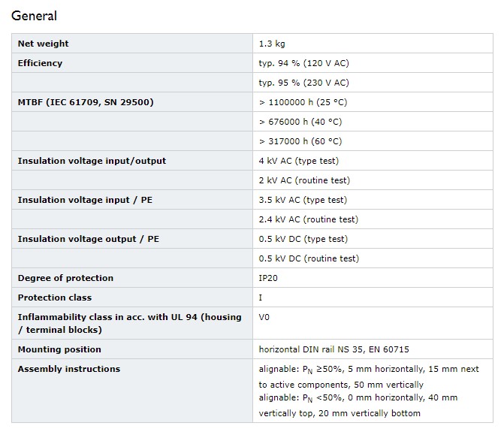Screen dimensions: 504x432
Task: Select the Insulation voltage input/output label
Action: [92, 161]
